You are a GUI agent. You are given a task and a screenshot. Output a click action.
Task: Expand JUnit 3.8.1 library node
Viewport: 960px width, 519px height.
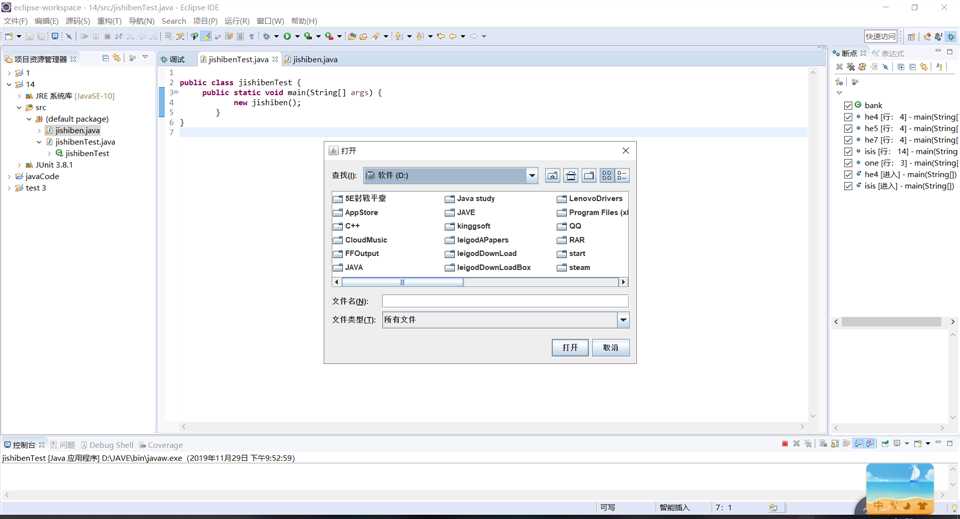click(x=20, y=165)
